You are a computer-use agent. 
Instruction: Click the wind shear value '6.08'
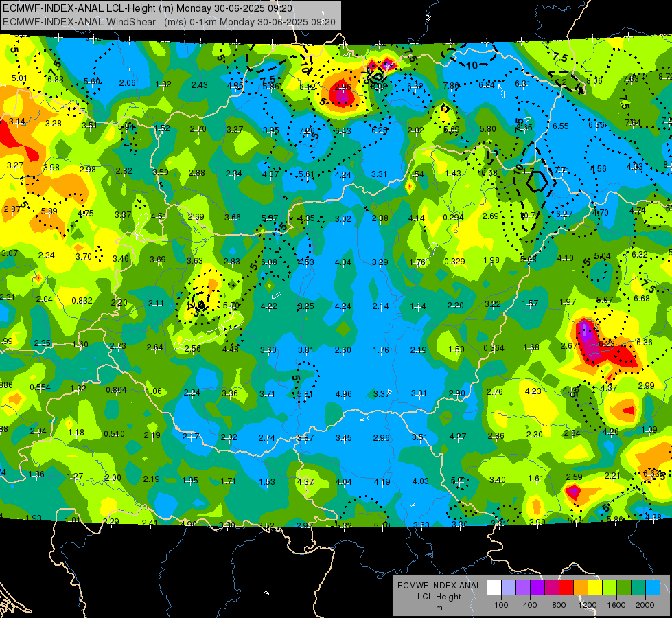click(x=268, y=262)
